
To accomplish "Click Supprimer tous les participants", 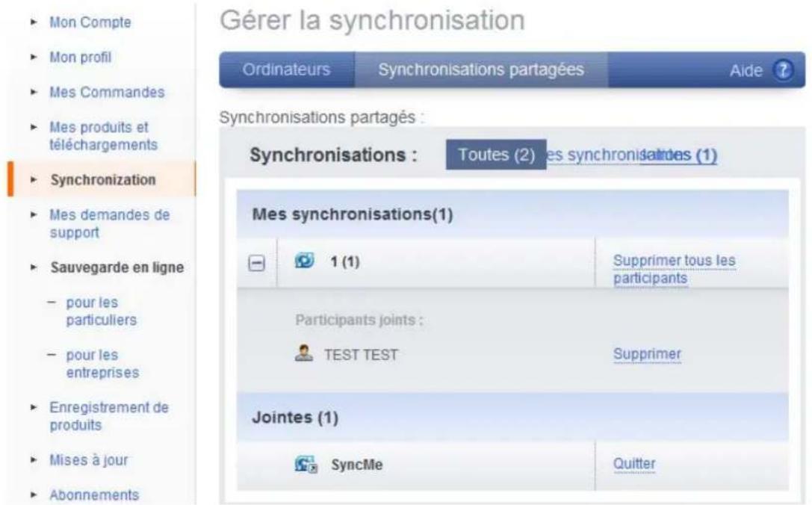I will coord(674,270).
